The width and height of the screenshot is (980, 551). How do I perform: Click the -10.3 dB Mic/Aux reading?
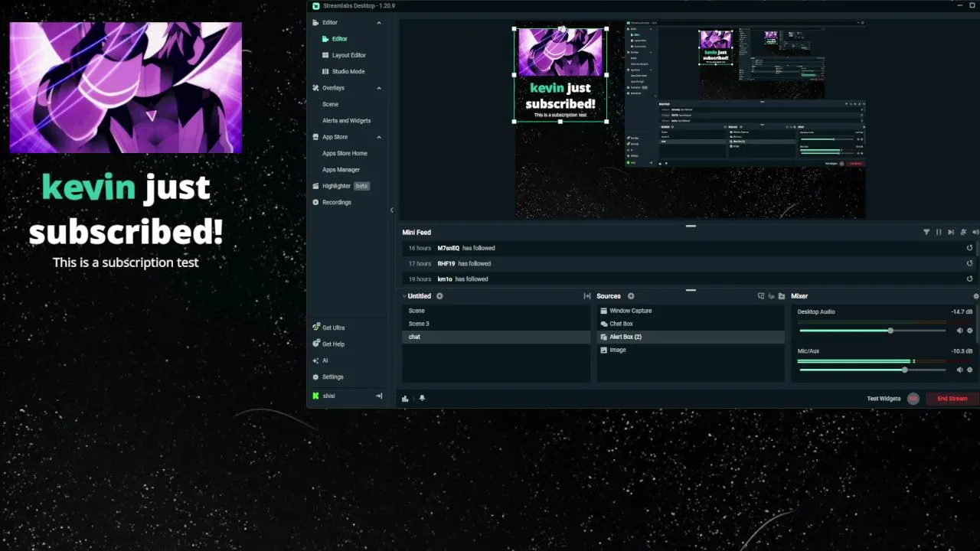tap(962, 350)
